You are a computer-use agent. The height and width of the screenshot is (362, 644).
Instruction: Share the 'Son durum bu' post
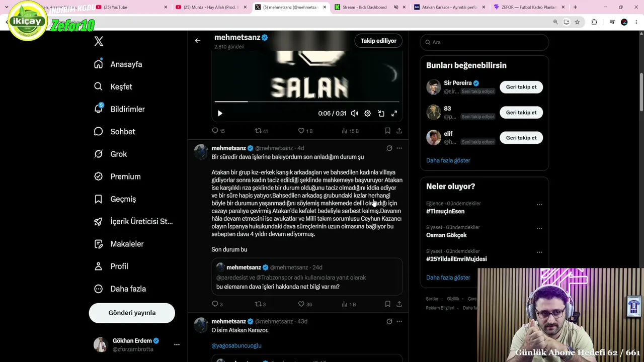pos(399,304)
